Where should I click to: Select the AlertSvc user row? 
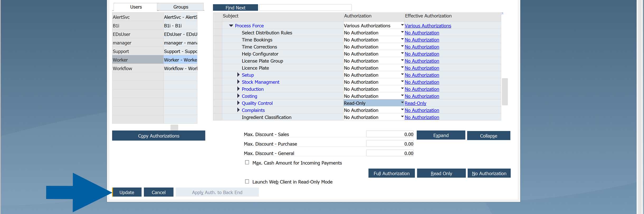click(x=155, y=17)
